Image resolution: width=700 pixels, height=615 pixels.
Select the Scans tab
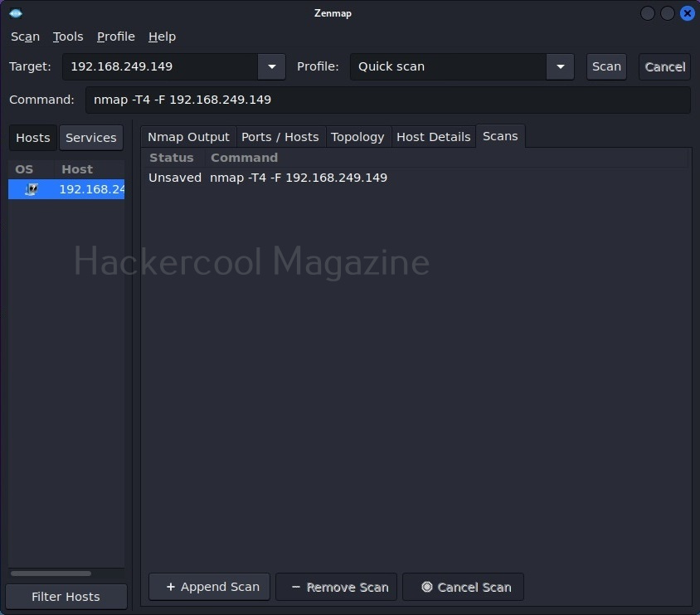(x=500, y=136)
